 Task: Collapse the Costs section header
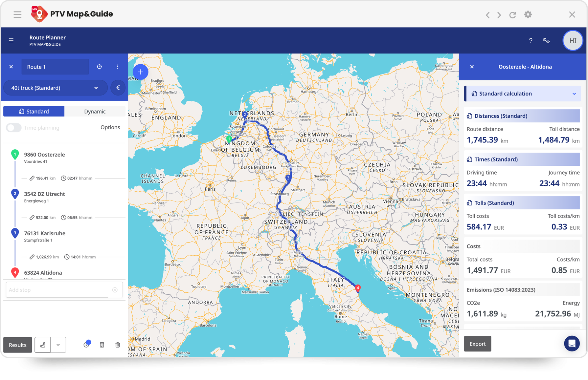[523, 246]
